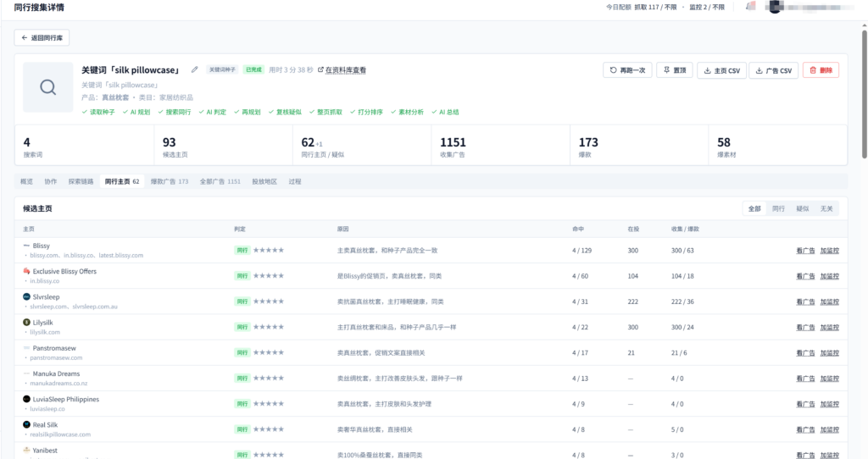Click the 关键词种子 tag
The width and height of the screenshot is (868, 459).
tap(222, 69)
